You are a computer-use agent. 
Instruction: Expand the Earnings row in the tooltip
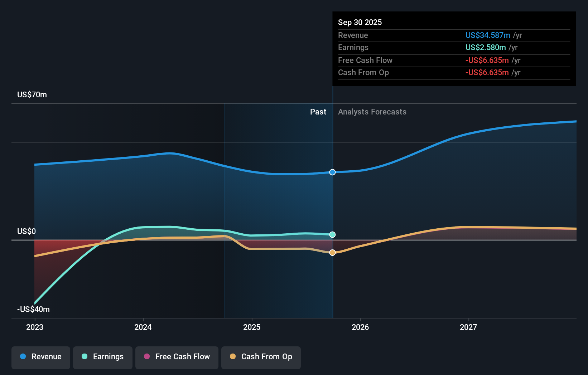(353, 47)
